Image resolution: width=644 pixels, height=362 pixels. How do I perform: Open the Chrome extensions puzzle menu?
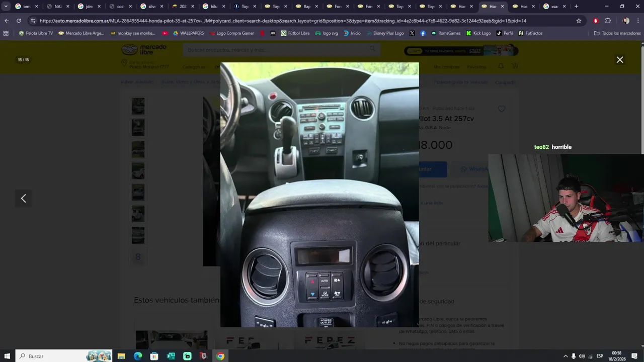[608, 21]
